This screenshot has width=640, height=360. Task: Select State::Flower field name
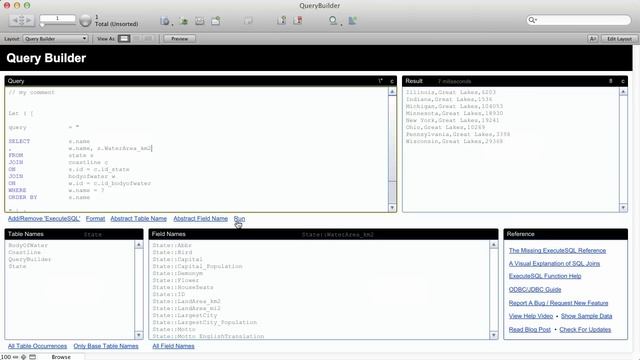point(176,280)
